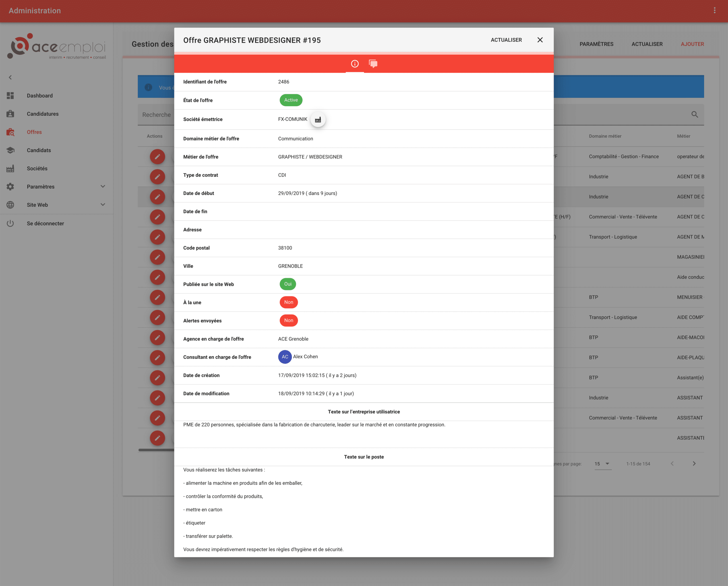Go to Candidatures in sidebar

coord(43,114)
